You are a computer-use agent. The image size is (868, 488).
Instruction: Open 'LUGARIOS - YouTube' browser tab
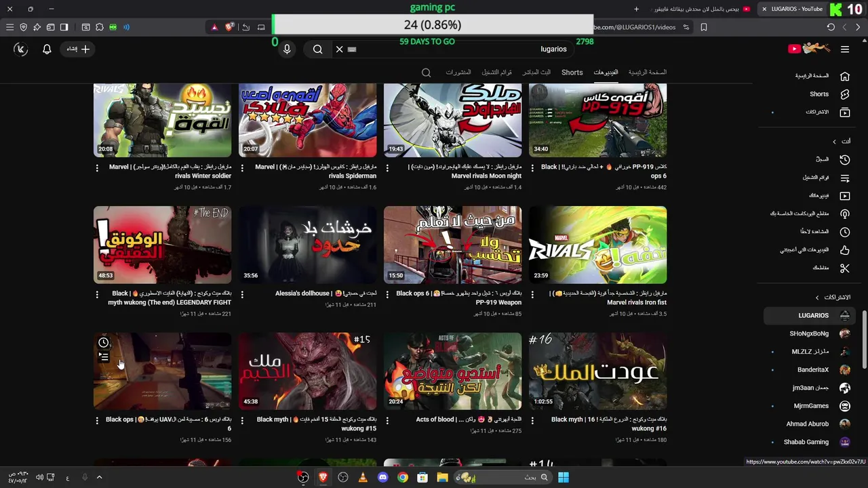[791, 9]
